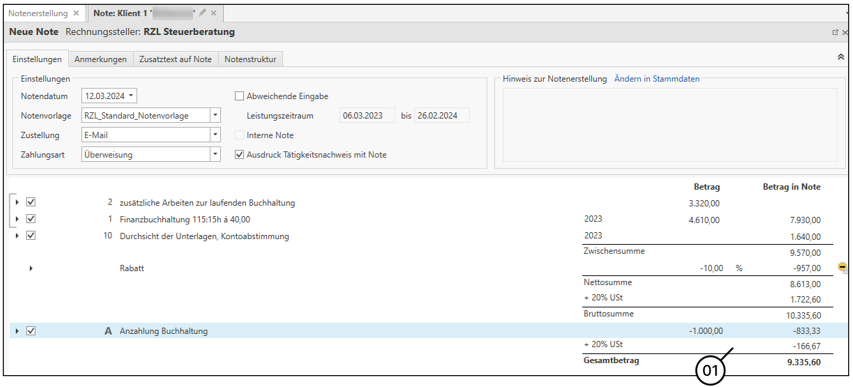The image size is (853, 387).
Task: Close the Note: Klient 1 tab
Action: pos(213,13)
